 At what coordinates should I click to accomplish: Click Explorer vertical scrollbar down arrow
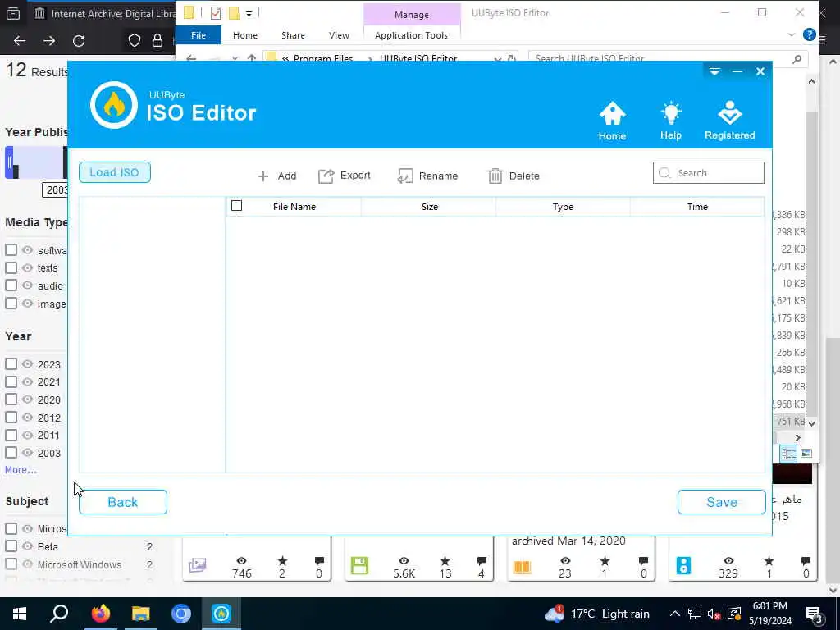[811, 423]
